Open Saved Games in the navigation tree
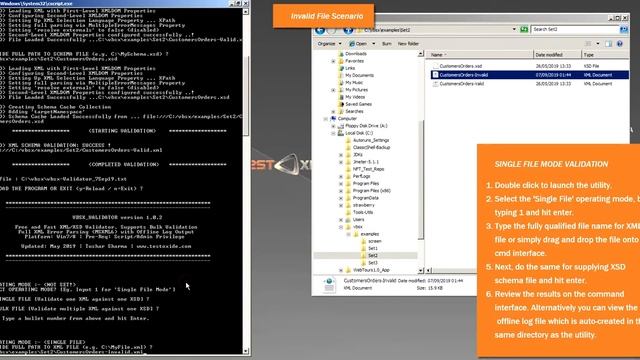Image resolution: width=640 pixels, height=360 pixels. coord(358,104)
